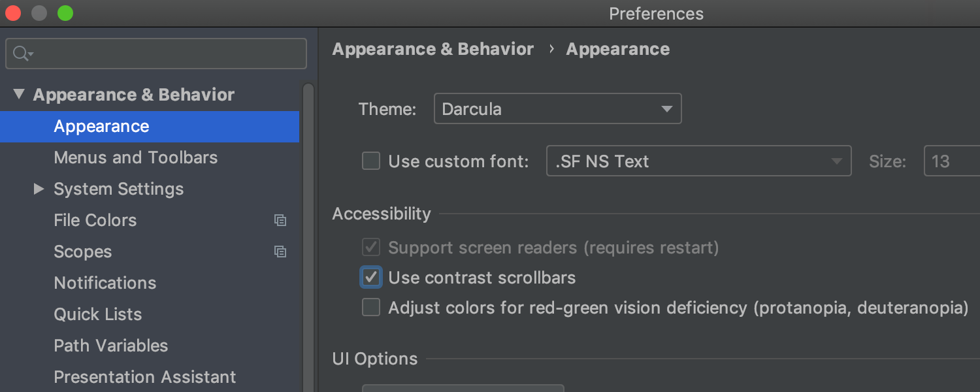
Task: Enable the Use custom font checkbox
Action: (370, 161)
